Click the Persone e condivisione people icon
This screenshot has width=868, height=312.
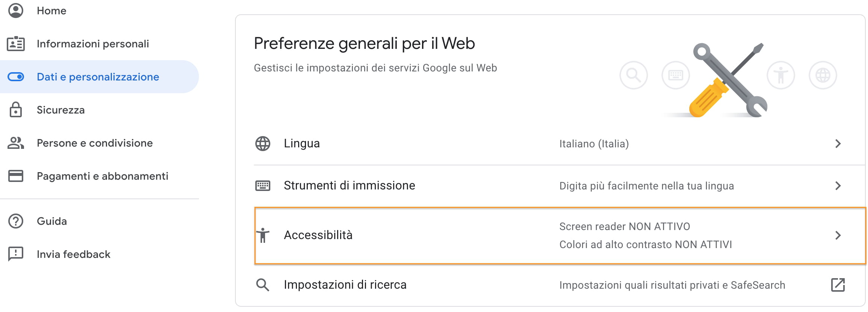(16, 143)
